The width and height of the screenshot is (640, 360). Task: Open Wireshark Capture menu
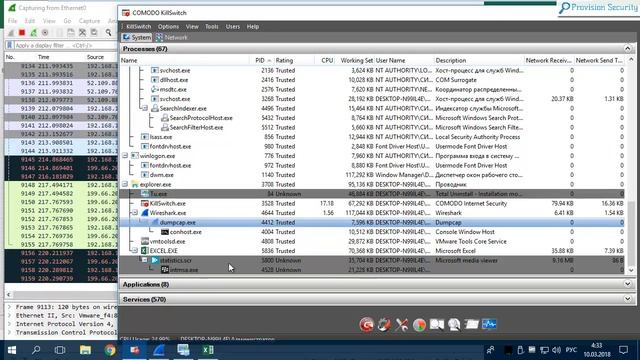[89, 21]
